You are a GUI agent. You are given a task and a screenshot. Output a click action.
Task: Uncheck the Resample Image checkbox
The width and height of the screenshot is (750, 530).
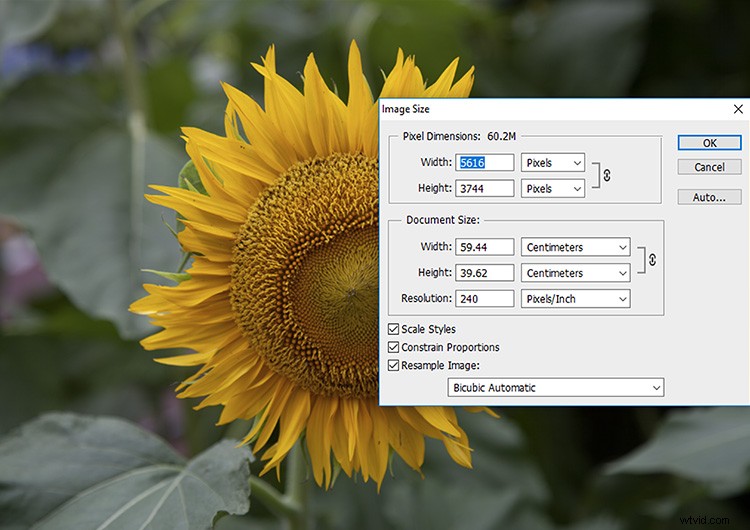click(x=393, y=365)
